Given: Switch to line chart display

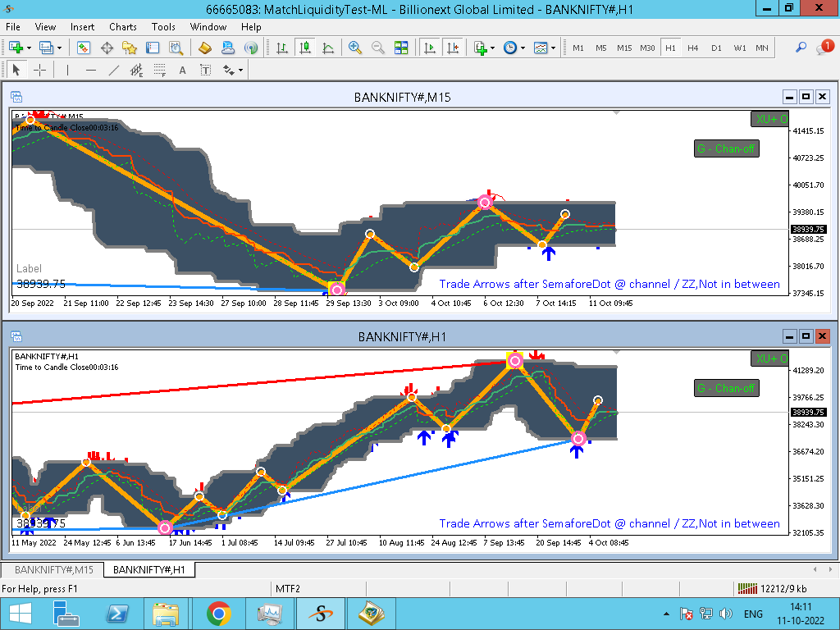Looking at the screenshot, I should 328,48.
